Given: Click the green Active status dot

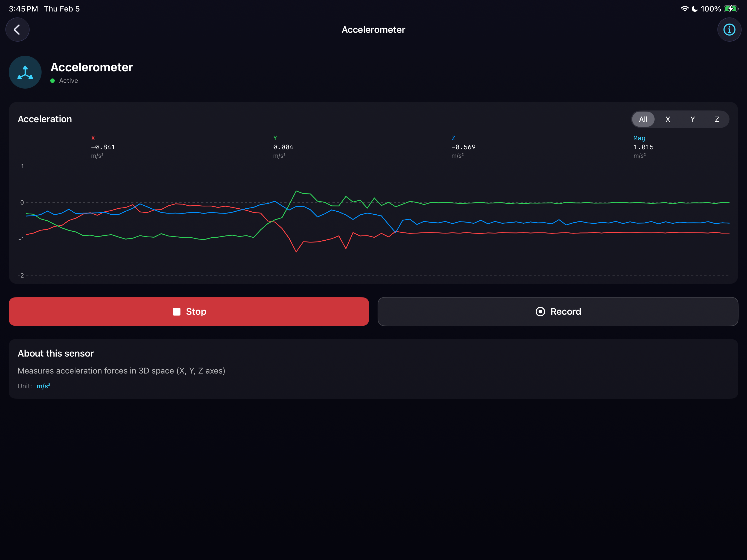Looking at the screenshot, I should [52, 81].
